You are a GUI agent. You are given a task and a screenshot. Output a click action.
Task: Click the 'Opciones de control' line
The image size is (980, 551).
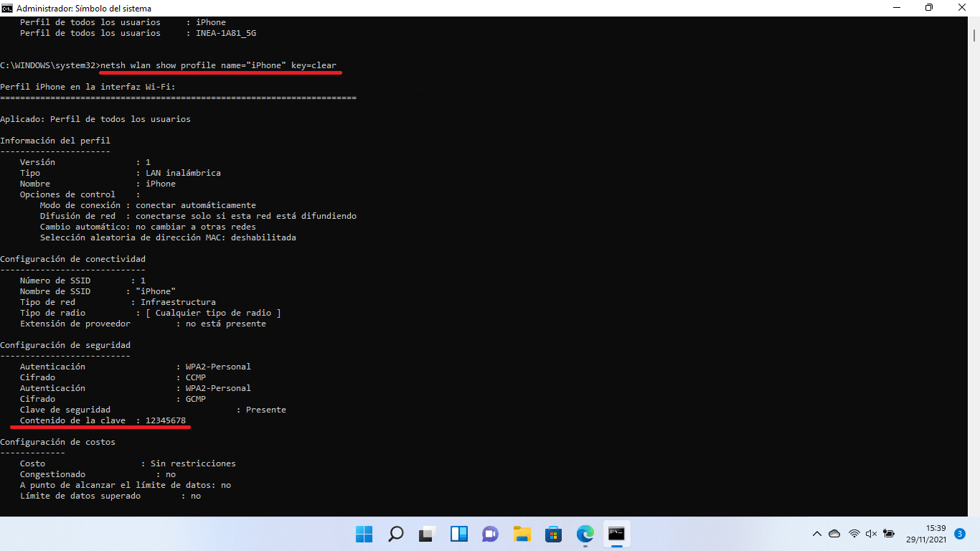80,194
